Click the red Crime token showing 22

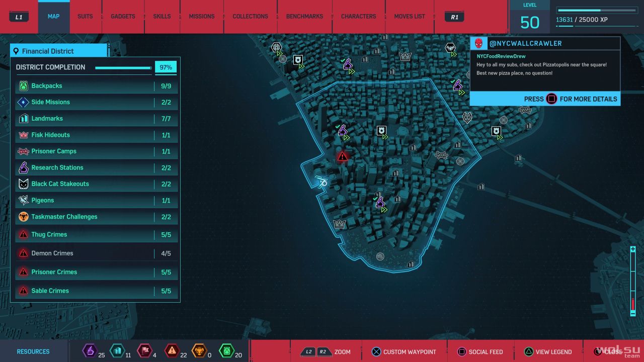[172, 350]
